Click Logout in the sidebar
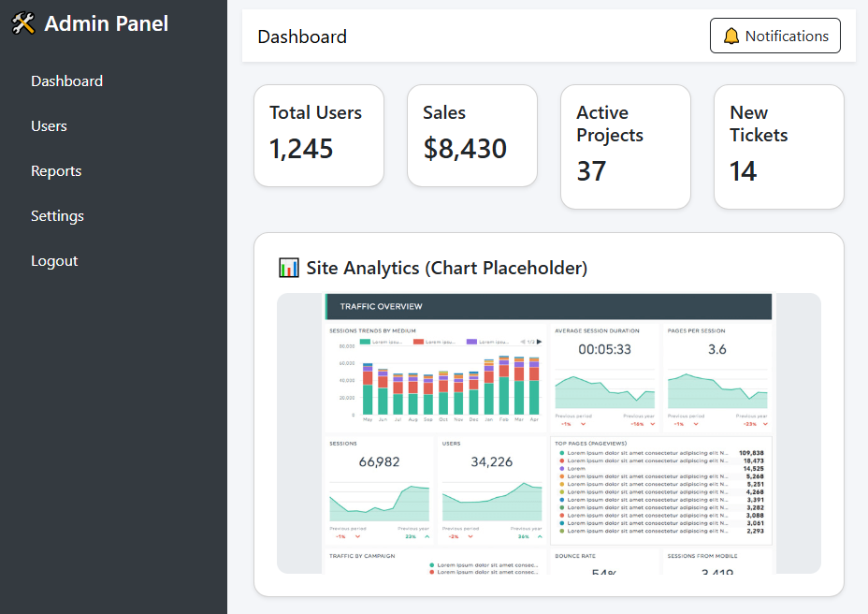The height and width of the screenshot is (614, 868). click(54, 260)
